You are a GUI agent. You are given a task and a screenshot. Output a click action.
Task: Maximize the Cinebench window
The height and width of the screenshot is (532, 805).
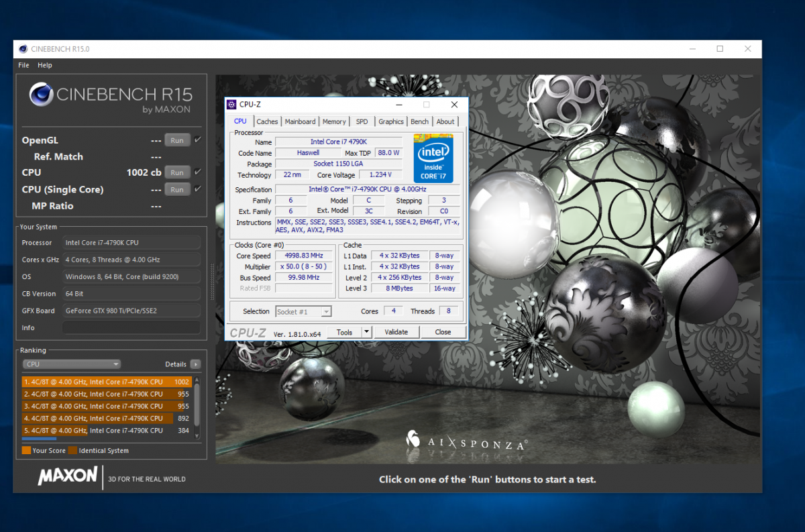(x=720, y=49)
